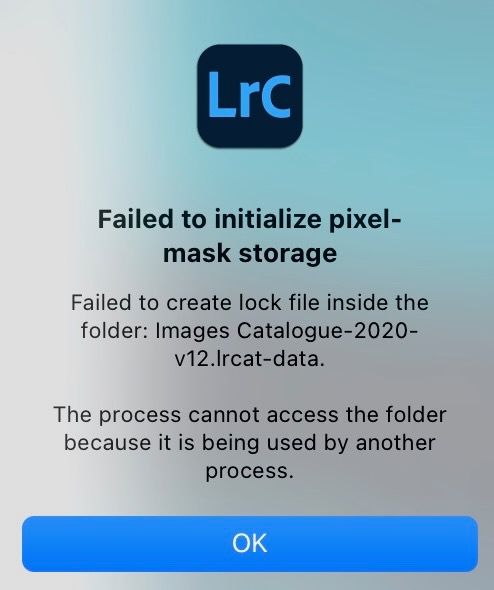This screenshot has height=590, width=494.
Task: Click the 'v12.lrcat-data.' file name text
Action: pos(249,359)
